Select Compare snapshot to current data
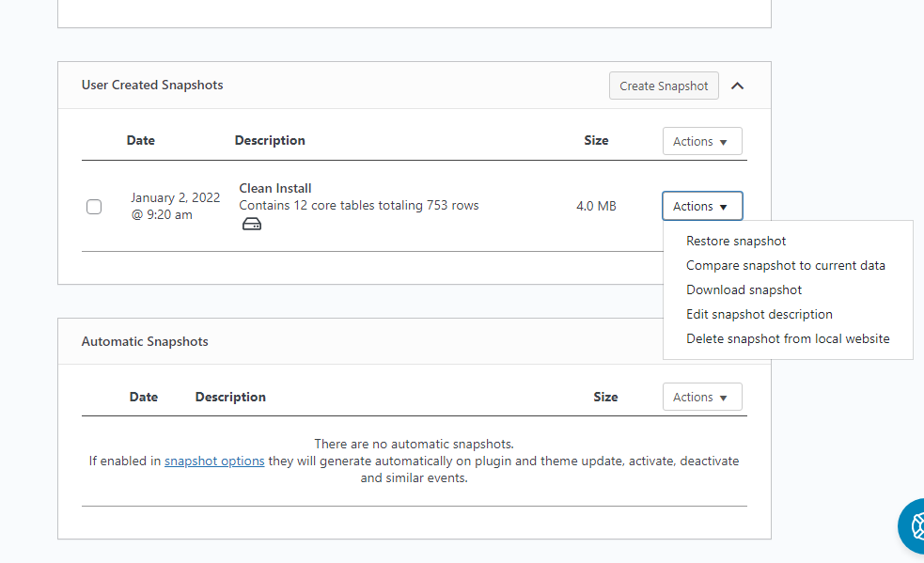The width and height of the screenshot is (924, 563). point(785,265)
